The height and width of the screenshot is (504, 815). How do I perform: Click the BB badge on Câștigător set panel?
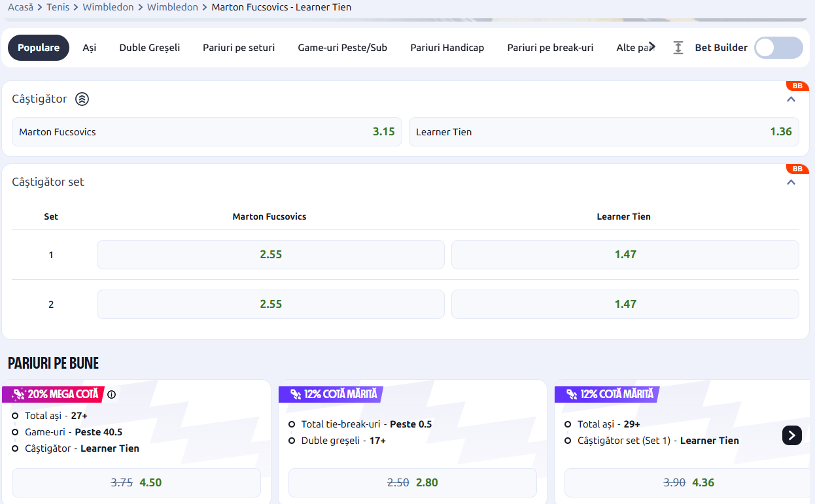pos(797,169)
